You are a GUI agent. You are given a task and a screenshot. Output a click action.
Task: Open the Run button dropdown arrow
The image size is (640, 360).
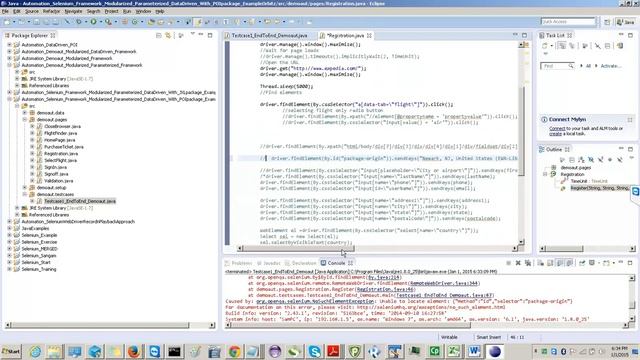(100, 22)
